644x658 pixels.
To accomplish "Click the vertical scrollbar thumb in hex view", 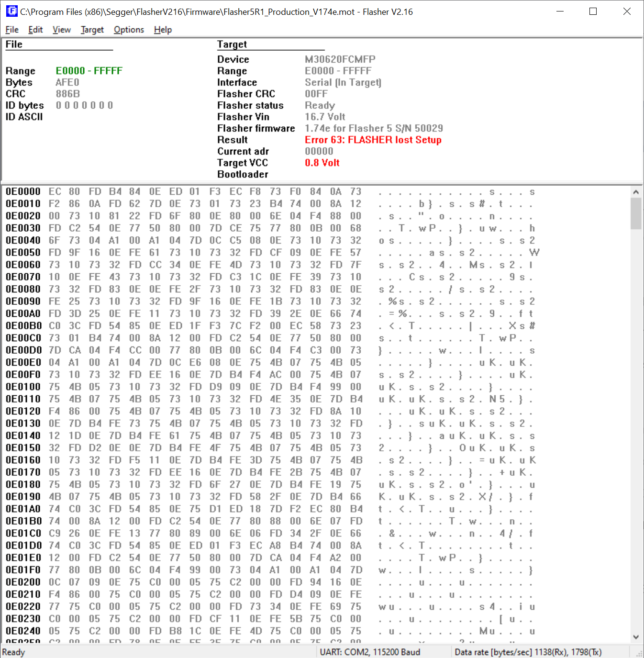I will pyautogui.click(x=636, y=214).
